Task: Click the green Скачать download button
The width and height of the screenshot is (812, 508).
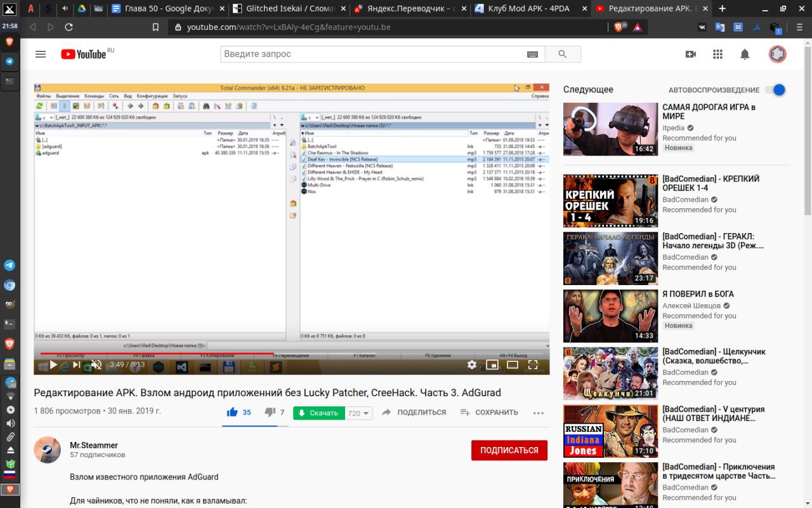Action: (319, 413)
